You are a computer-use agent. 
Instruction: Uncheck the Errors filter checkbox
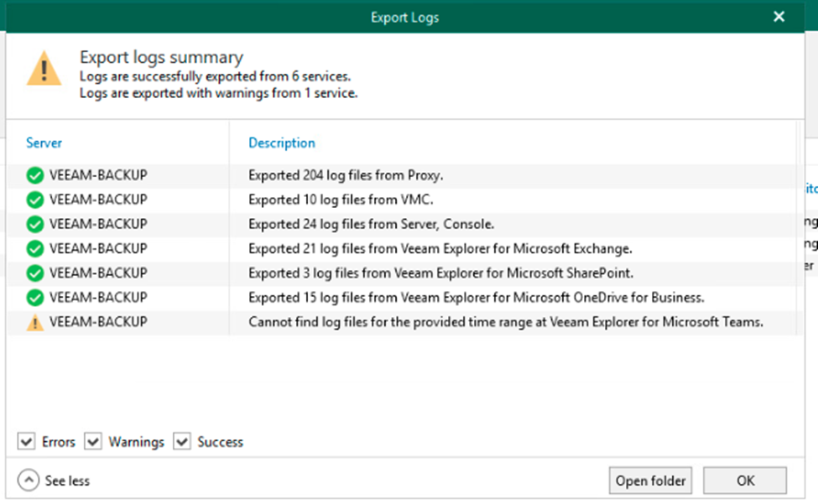coord(27,442)
